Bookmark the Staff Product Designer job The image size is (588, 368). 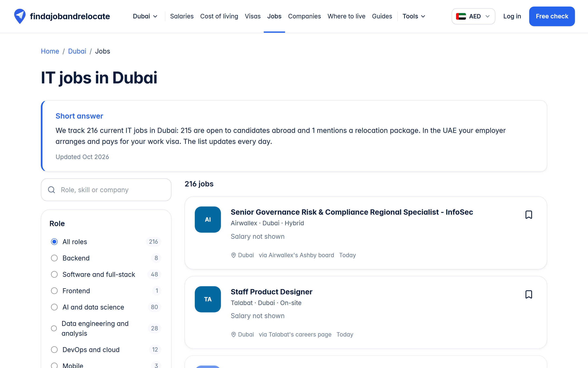coord(528,294)
